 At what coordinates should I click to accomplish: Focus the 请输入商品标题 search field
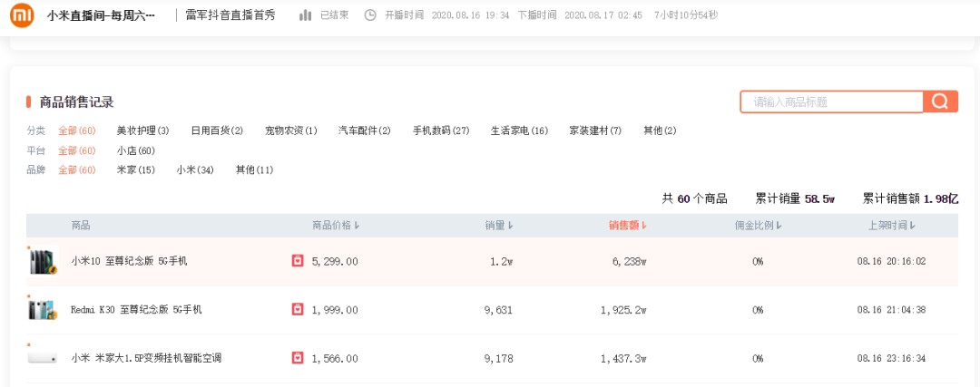coord(831,102)
